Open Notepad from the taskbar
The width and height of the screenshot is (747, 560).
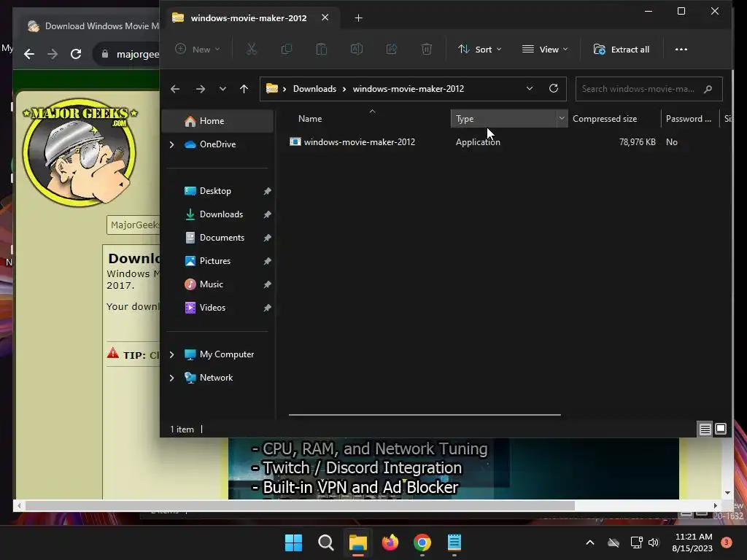point(454,542)
